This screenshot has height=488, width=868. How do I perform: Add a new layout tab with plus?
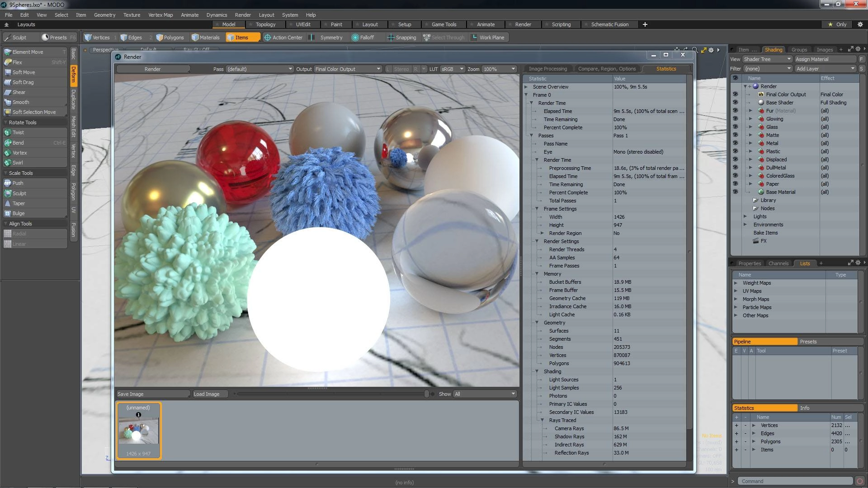pos(645,24)
